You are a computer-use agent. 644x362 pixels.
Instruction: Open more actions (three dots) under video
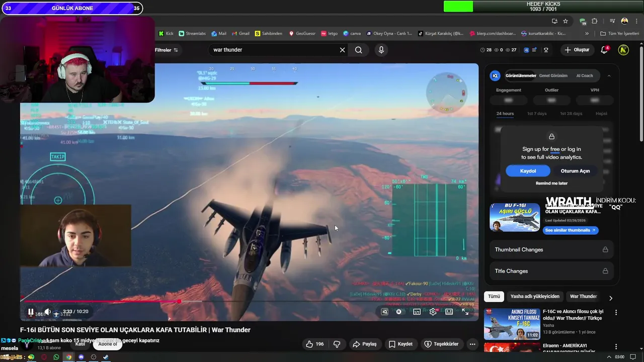[472, 344]
